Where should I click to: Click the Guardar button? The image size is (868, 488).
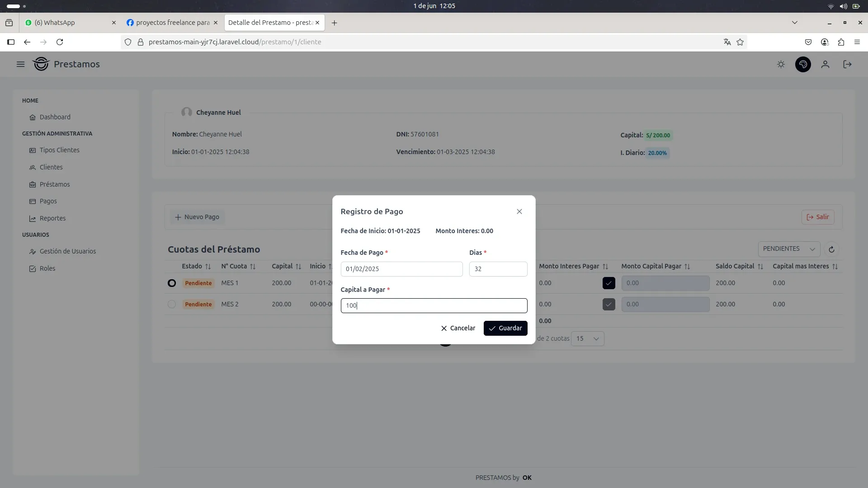pos(505,328)
